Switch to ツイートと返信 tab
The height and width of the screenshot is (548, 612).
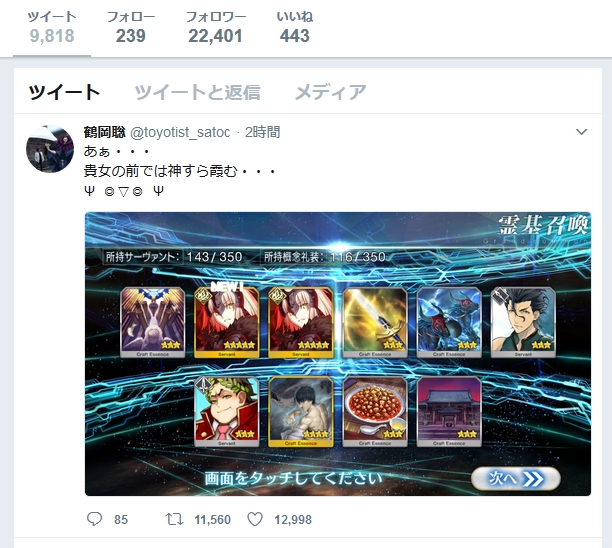click(x=197, y=93)
